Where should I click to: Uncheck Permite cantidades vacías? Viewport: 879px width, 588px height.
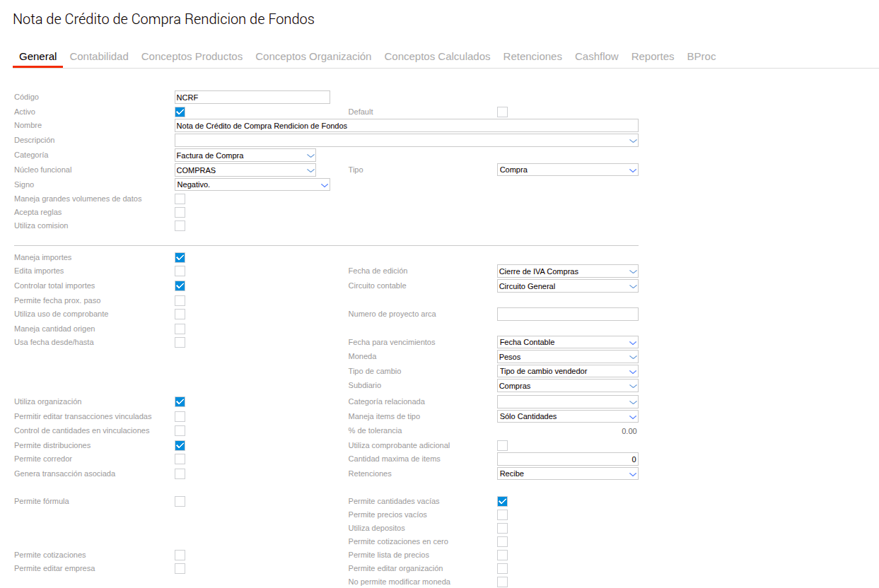point(502,501)
